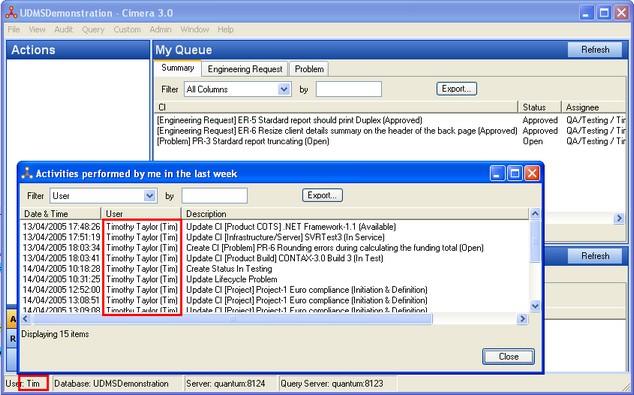Open the Audit menu
The width and height of the screenshot is (634, 395).
point(63,30)
